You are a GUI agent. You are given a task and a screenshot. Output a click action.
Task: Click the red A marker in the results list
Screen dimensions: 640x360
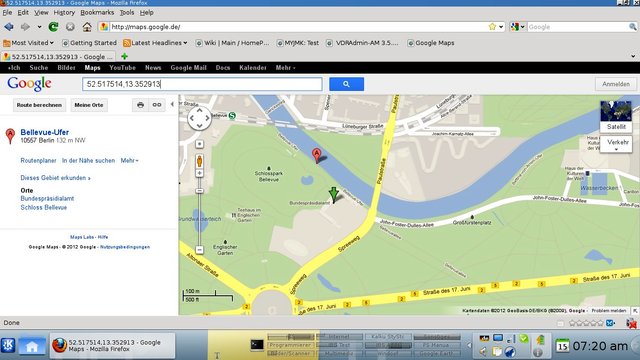10,136
